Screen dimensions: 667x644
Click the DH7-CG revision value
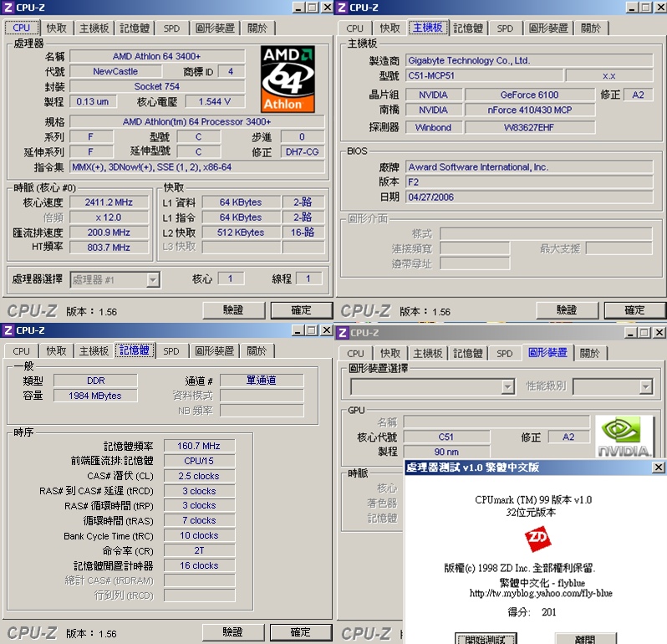302,151
